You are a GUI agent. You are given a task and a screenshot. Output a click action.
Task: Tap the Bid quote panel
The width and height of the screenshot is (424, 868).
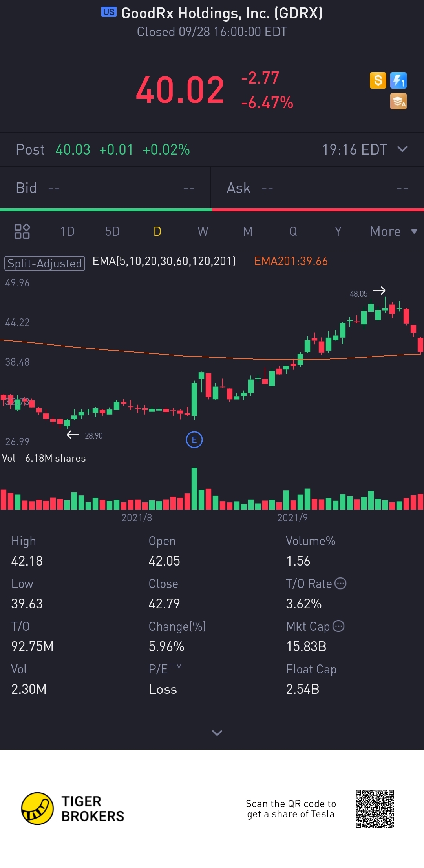coord(105,188)
